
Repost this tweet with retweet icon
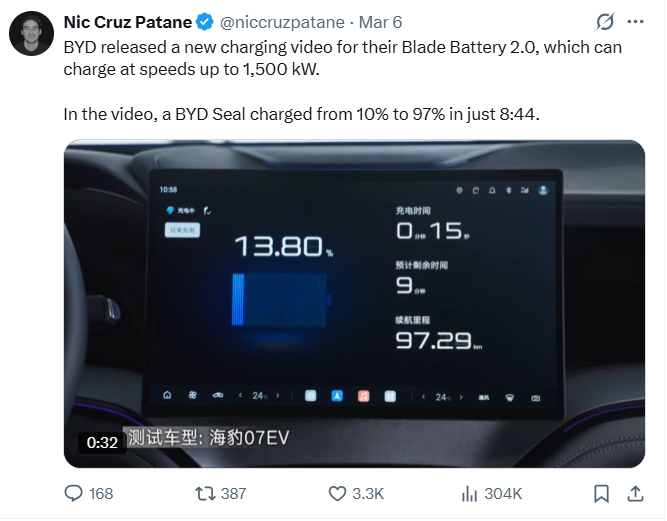(204, 493)
